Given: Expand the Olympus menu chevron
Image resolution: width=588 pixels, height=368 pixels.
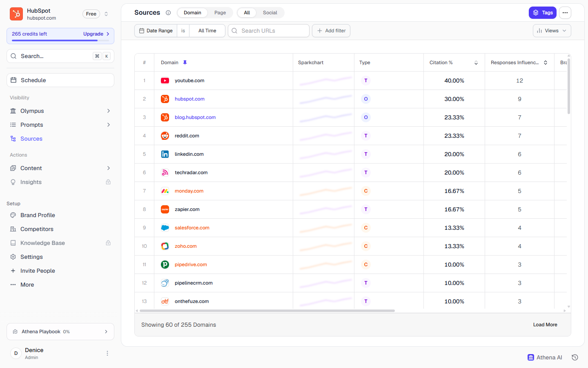Looking at the screenshot, I should [109, 111].
